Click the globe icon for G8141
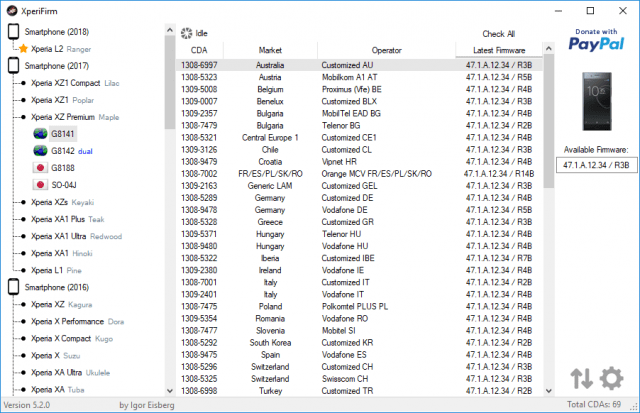This screenshot has height=413, width=640. [40, 134]
